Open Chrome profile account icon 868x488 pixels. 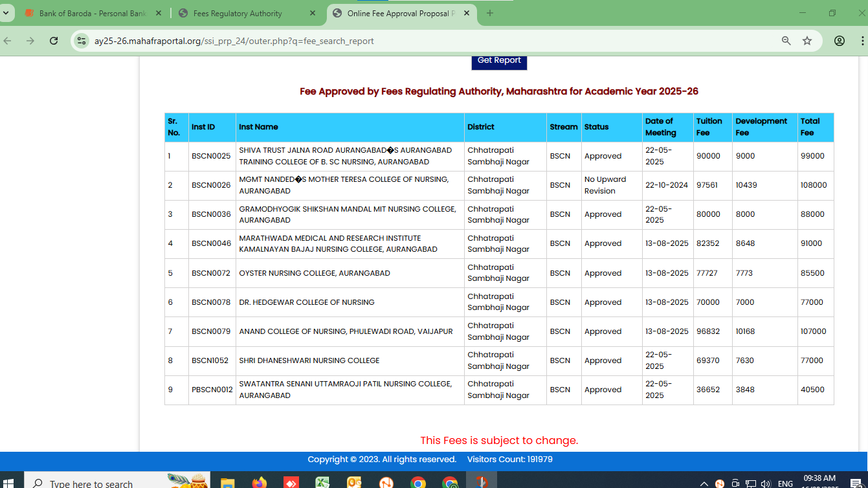click(x=840, y=41)
